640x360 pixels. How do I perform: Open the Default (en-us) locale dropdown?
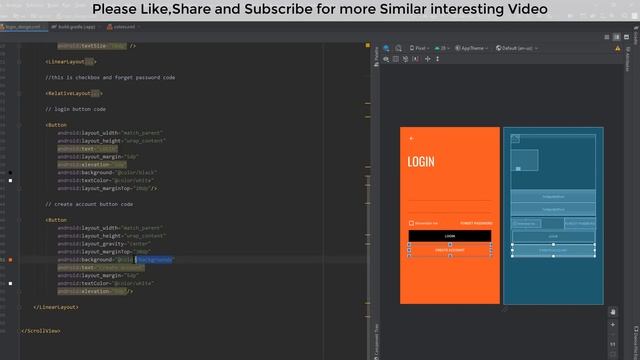[x=517, y=48]
